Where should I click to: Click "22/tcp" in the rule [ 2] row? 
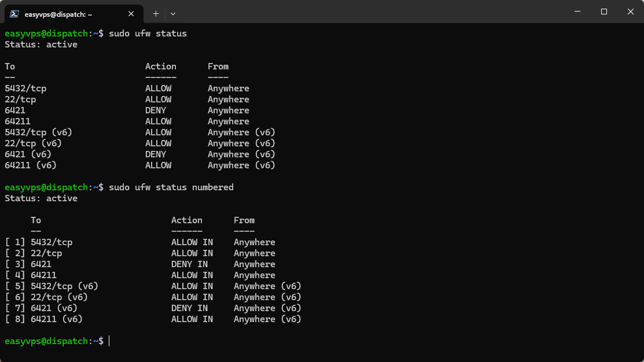pyautogui.click(x=46, y=253)
